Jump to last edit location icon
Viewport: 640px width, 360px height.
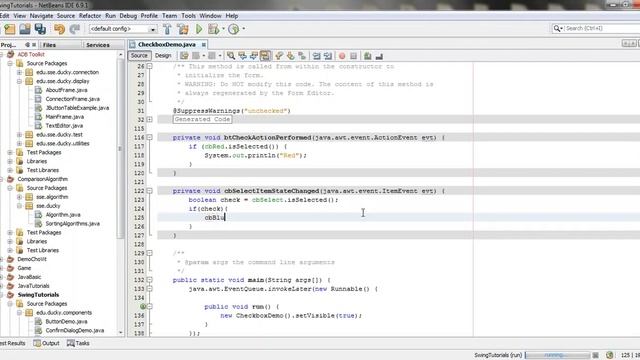click(x=184, y=56)
